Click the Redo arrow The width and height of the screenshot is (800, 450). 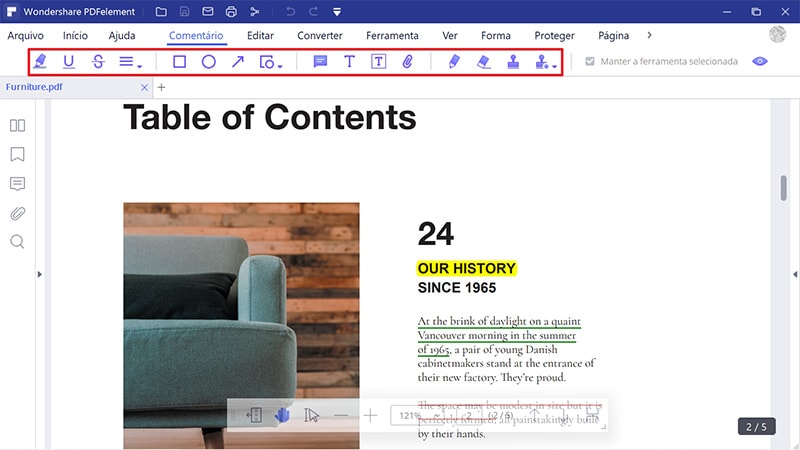coord(314,11)
